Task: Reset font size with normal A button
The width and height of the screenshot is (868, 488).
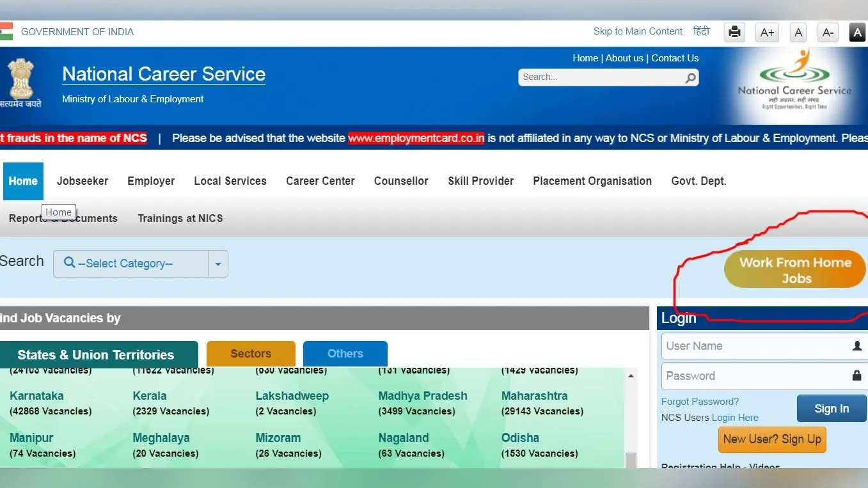Action: tap(798, 32)
